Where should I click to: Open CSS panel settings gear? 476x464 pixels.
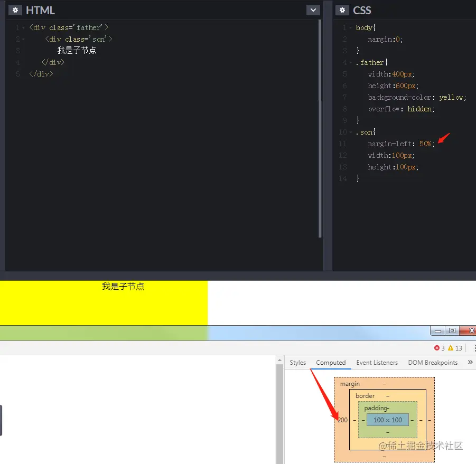click(342, 11)
